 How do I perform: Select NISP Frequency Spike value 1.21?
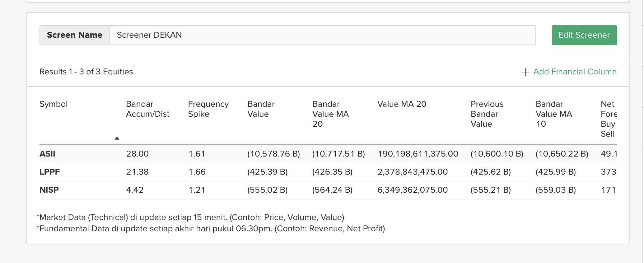click(x=197, y=190)
